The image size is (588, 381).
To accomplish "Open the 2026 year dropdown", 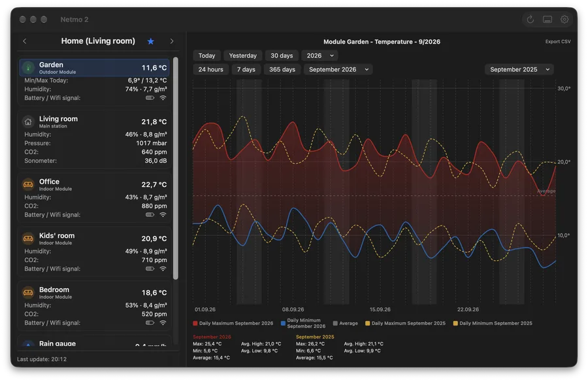I will tap(319, 56).
